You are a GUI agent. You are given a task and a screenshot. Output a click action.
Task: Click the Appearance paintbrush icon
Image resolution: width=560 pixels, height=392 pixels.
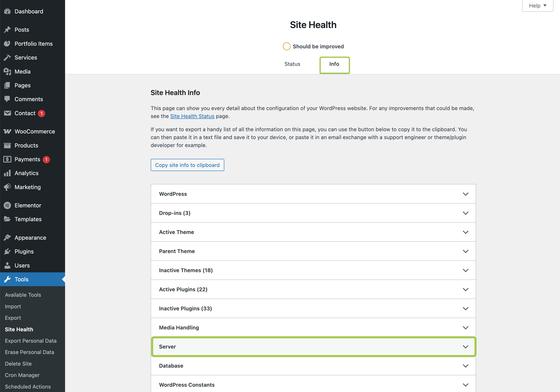point(7,238)
